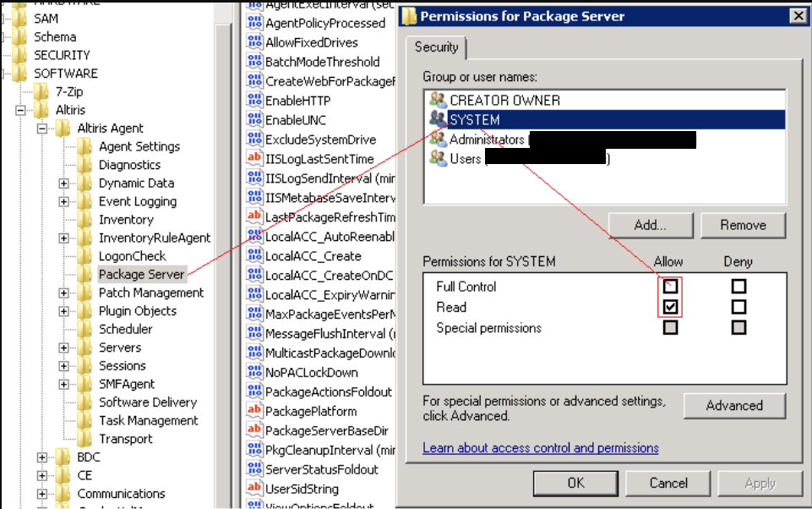Click the Diagnostics folder icon
Screen dimensions: 812x509
pos(85,165)
